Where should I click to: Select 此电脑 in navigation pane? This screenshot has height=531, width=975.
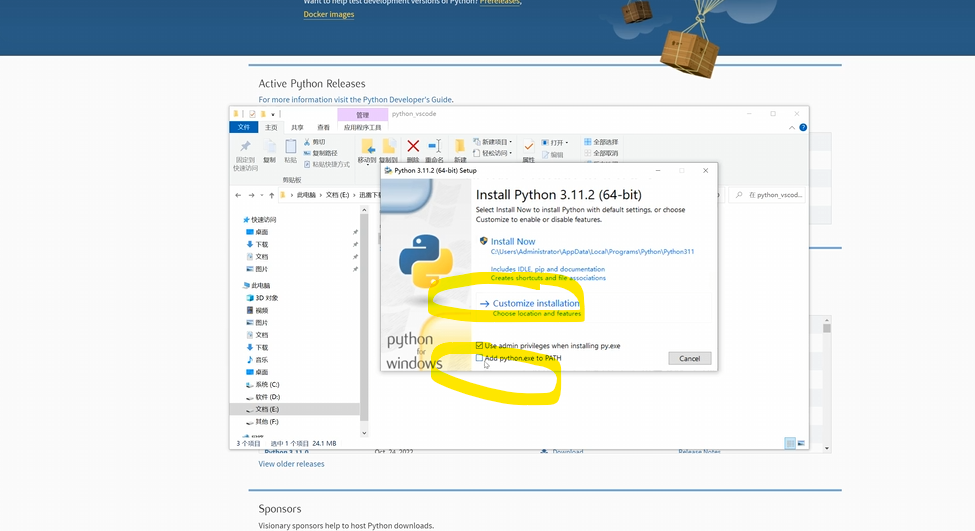[x=261, y=285]
